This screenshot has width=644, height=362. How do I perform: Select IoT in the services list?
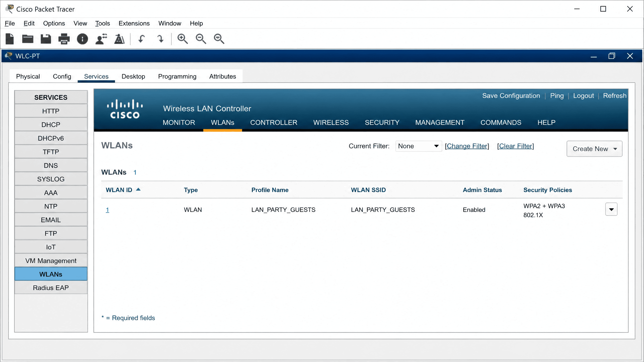coord(51,247)
